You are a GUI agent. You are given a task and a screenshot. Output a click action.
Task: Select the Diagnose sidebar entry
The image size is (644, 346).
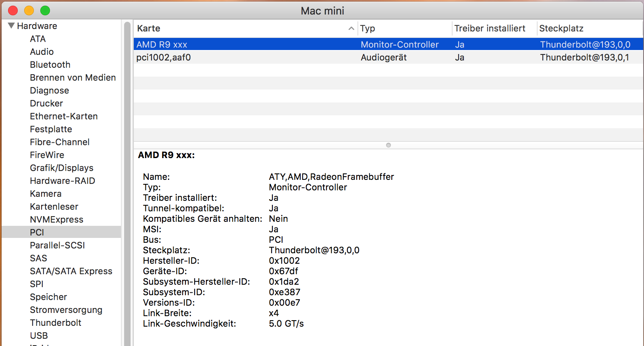(x=50, y=90)
